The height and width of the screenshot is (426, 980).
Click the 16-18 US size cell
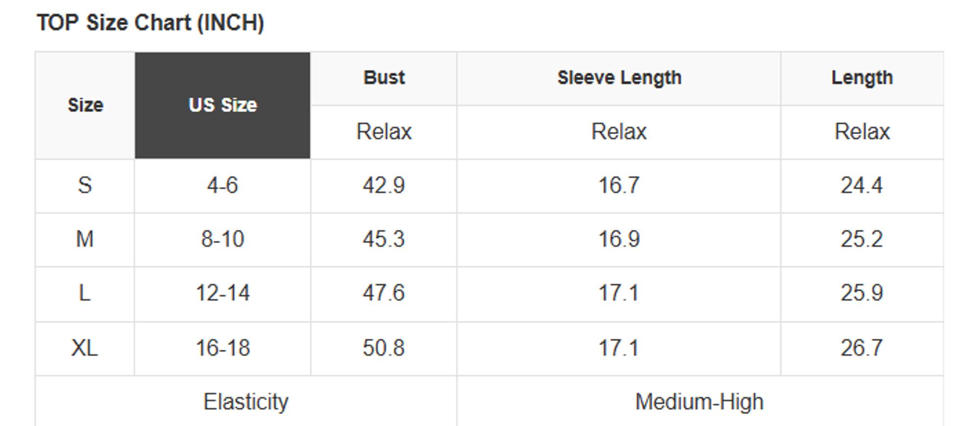[x=222, y=349]
